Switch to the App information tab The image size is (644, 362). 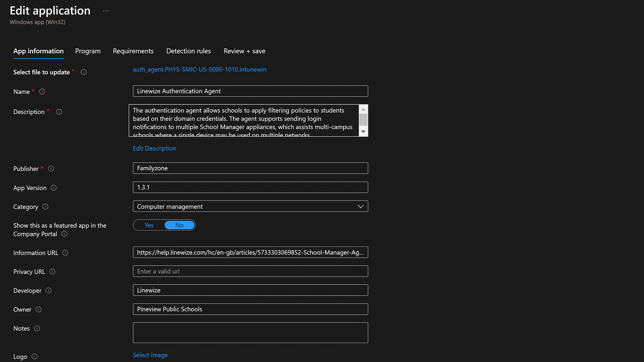pyautogui.click(x=39, y=51)
